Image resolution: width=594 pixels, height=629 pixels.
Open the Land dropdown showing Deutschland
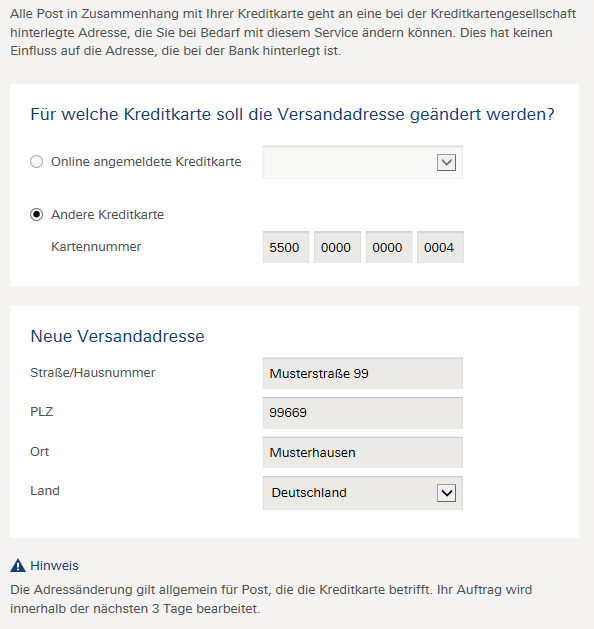click(x=363, y=493)
